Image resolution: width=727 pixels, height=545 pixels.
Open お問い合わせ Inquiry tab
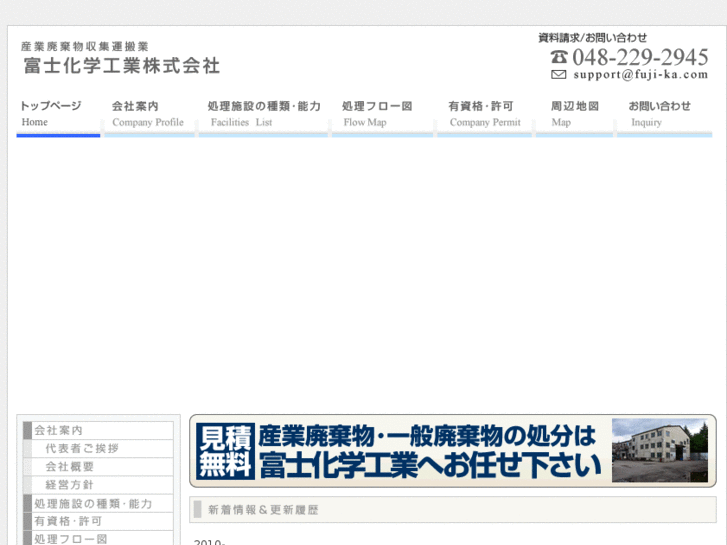point(664,115)
